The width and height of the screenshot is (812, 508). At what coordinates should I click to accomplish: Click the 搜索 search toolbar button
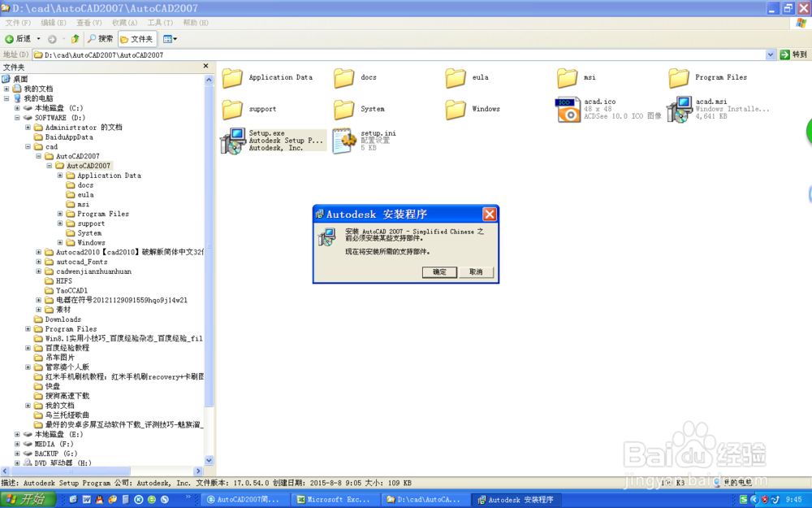tap(101, 39)
